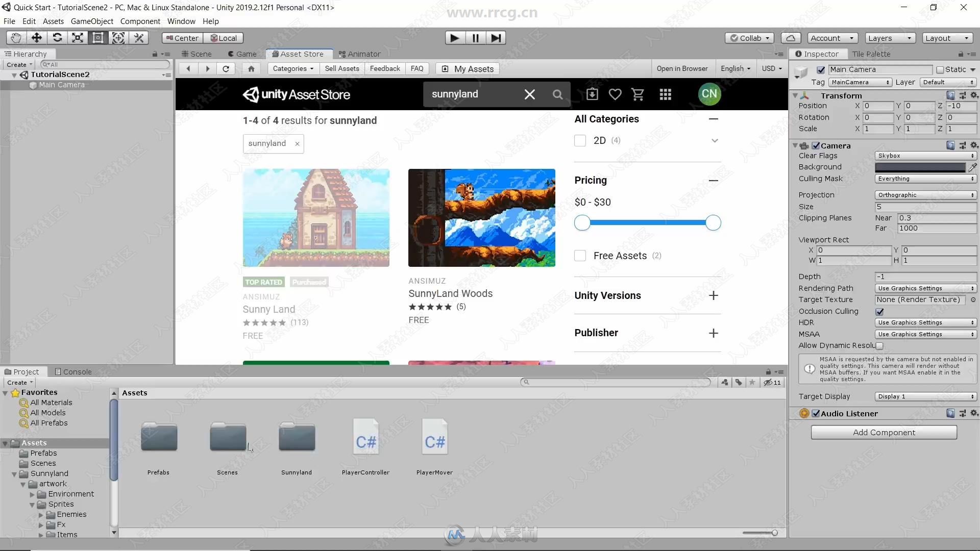Viewport: 980px width, 551px height.
Task: Click the maximum price slider handle
Action: click(713, 223)
